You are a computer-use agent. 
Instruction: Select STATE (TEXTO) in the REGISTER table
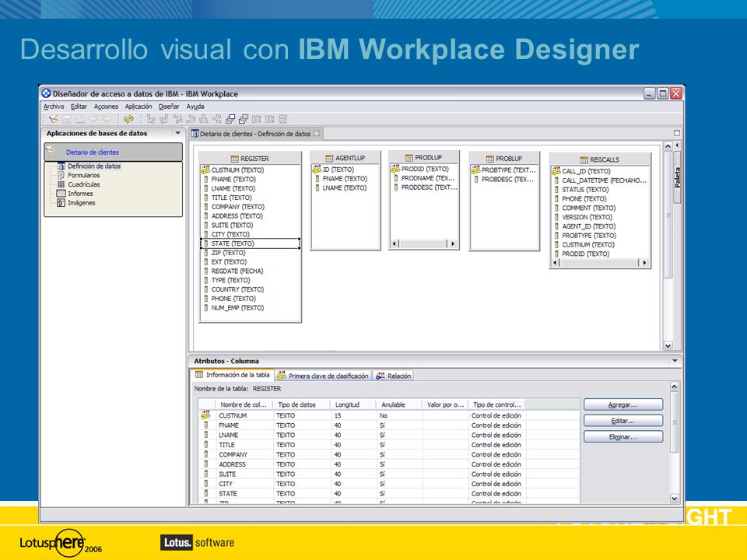[x=251, y=243]
